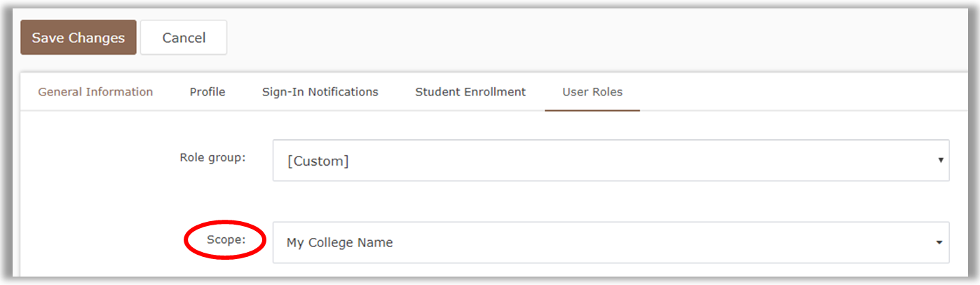The height and width of the screenshot is (285, 980).
Task: Click the Scope dropdown arrow
Action: [939, 243]
